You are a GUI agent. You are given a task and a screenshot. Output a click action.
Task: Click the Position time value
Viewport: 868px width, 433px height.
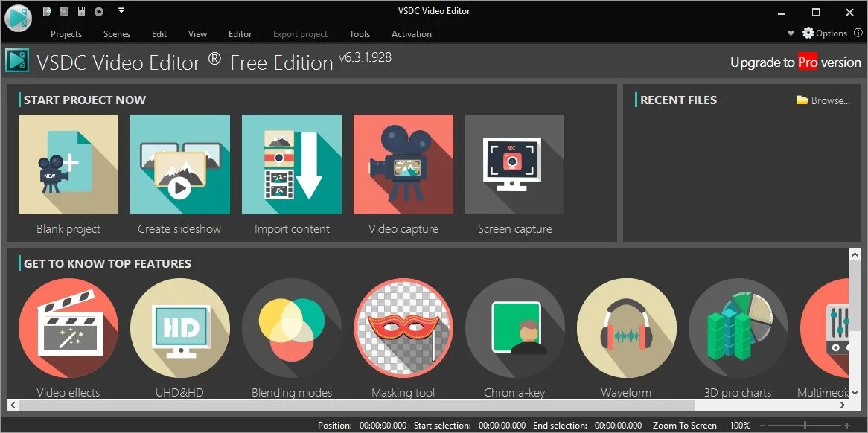(383, 426)
